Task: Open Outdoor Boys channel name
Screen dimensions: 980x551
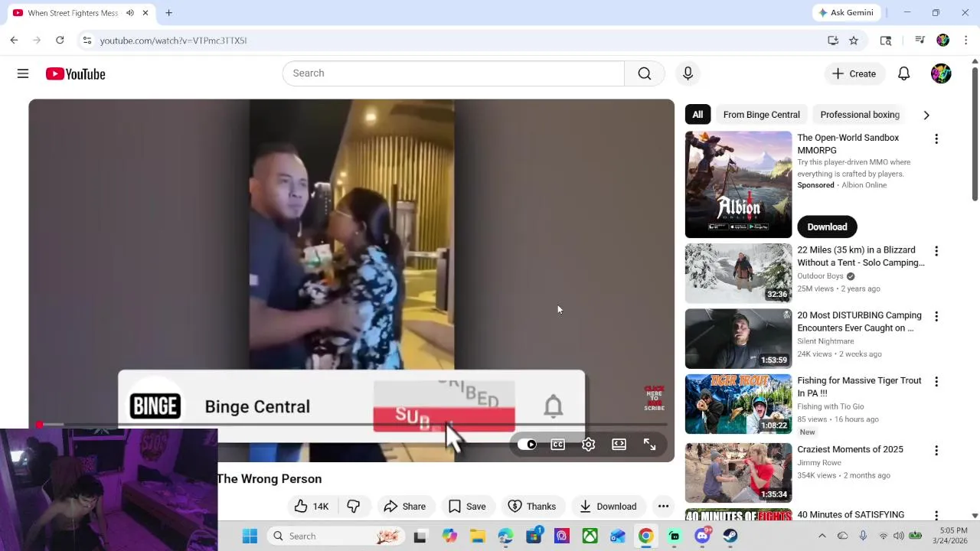Action: (x=820, y=276)
